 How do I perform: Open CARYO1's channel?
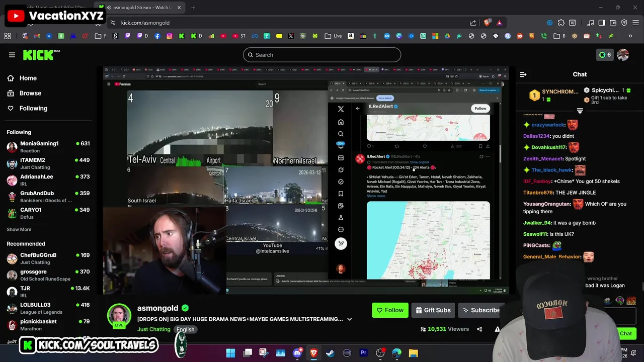(x=48, y=213)
